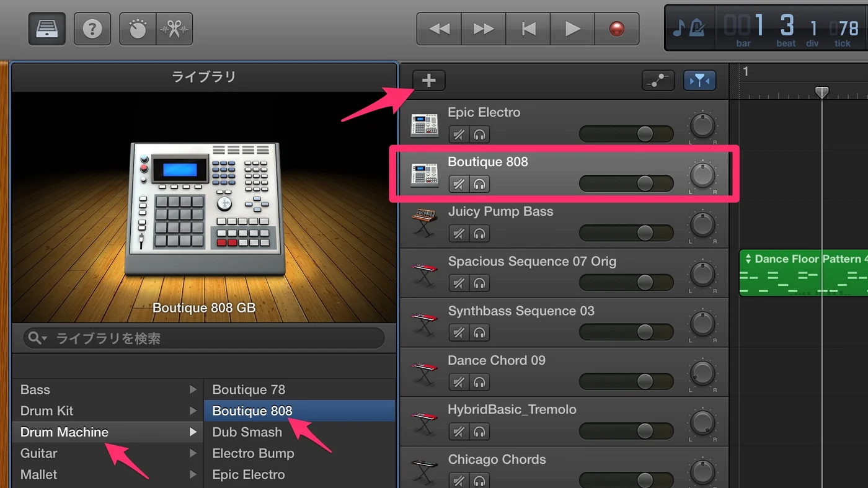Pick the Electro Bump patch
Image resolution: width=868 pixels, height=488 pixels.
pos(300,453)
